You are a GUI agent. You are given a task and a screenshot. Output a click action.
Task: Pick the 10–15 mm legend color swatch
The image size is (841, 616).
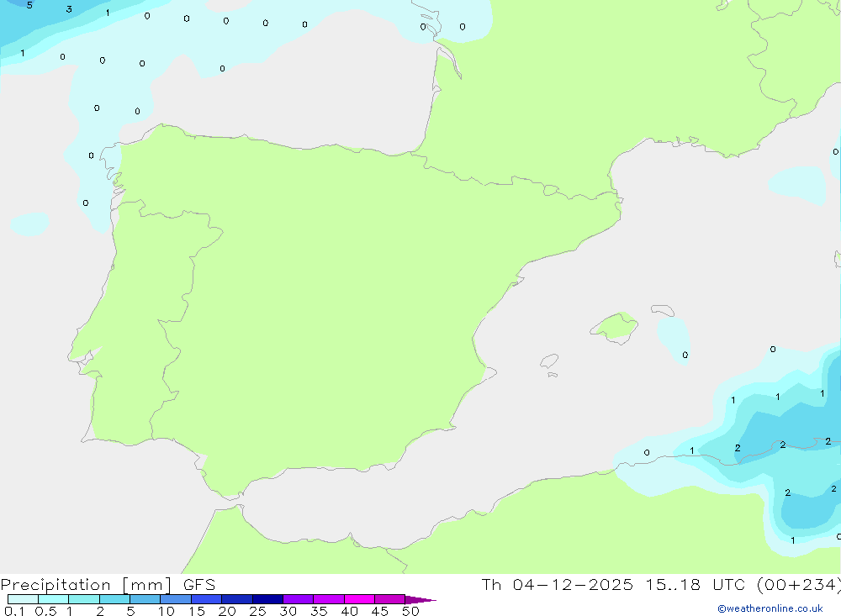[x=176, y=599]
